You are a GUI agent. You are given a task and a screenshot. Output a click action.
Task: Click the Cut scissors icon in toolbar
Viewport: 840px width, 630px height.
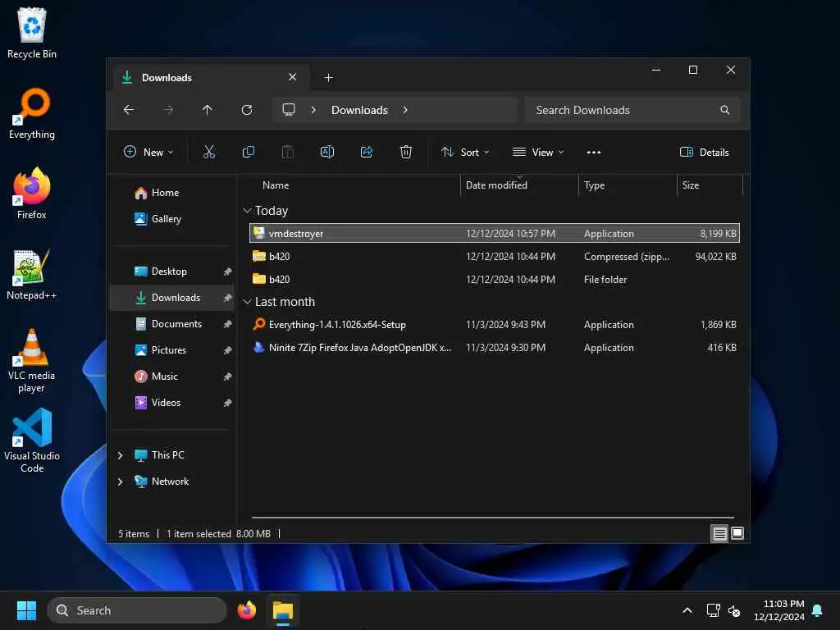(209, 152)
